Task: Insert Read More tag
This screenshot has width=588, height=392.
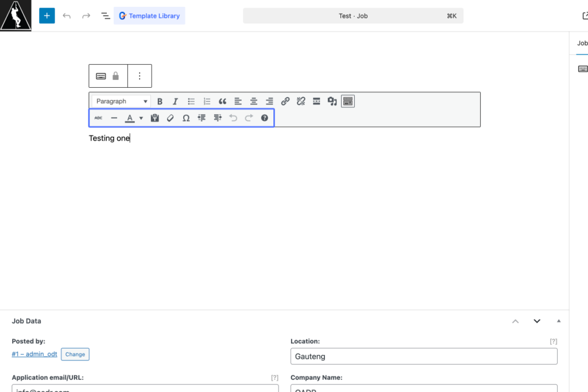Action: tap(316, 101)
